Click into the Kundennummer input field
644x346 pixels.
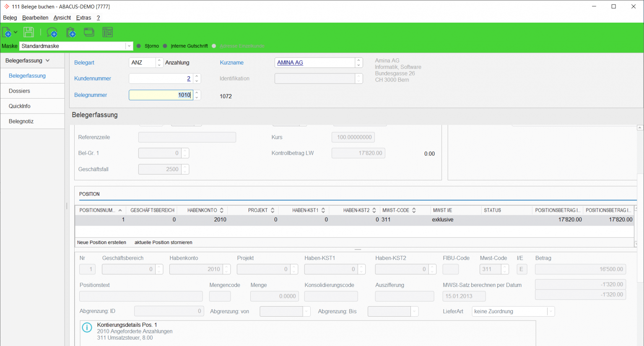click(161, 78)
